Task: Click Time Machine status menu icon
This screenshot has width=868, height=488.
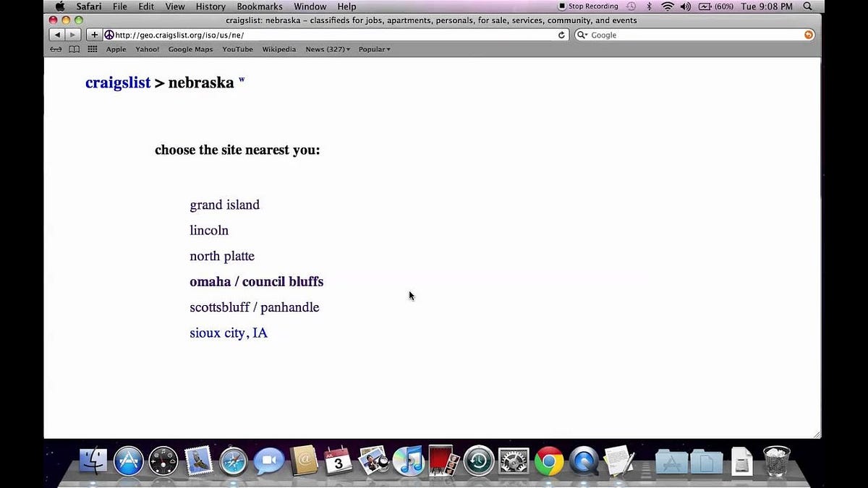Action: [631, 7]
